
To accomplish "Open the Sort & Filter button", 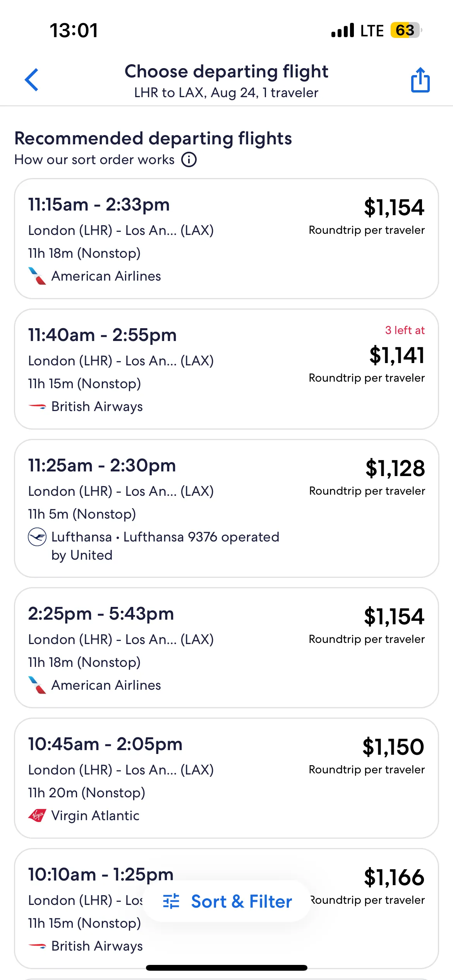I will coord(227,901).
